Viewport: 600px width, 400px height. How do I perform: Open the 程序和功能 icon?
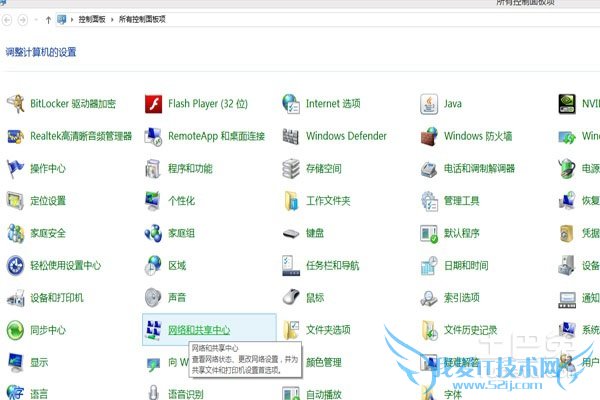pyautogui.click(x=153, y=168)
